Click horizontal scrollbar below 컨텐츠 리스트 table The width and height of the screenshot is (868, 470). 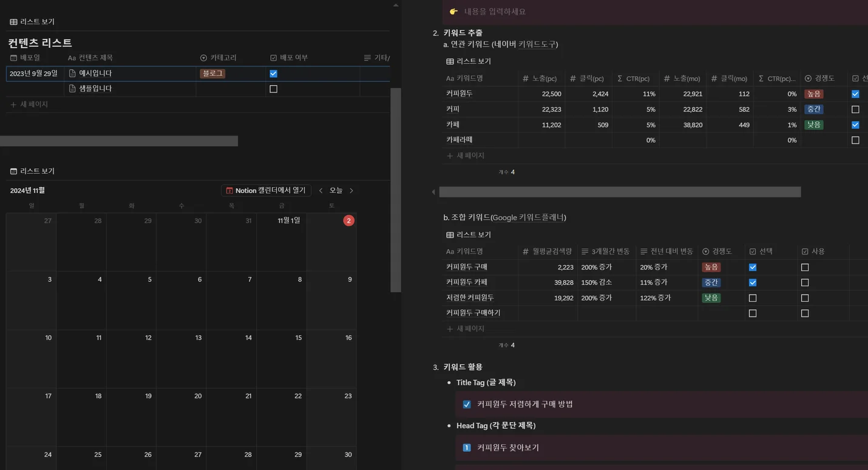[119, 141]
